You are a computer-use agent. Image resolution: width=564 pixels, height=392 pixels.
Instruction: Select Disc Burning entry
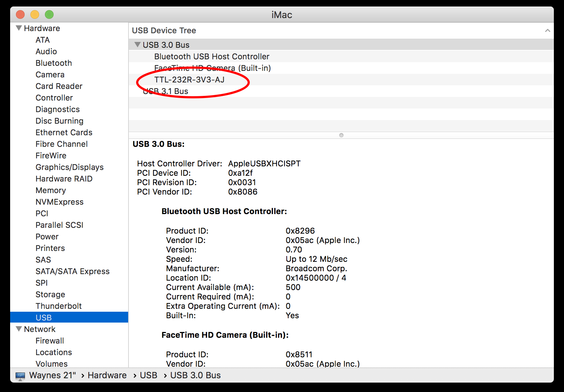click(x=59, y=121)
